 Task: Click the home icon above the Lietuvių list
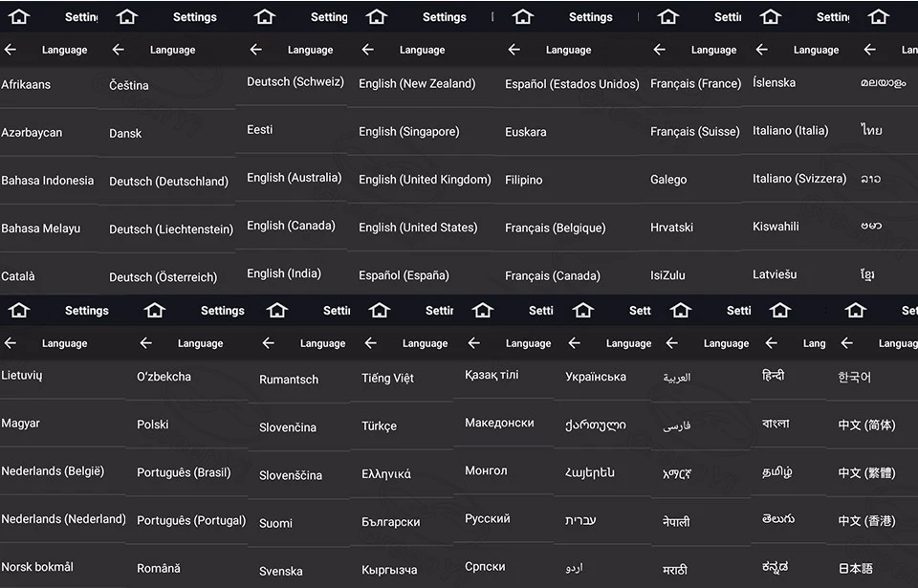tap(19, 311)
